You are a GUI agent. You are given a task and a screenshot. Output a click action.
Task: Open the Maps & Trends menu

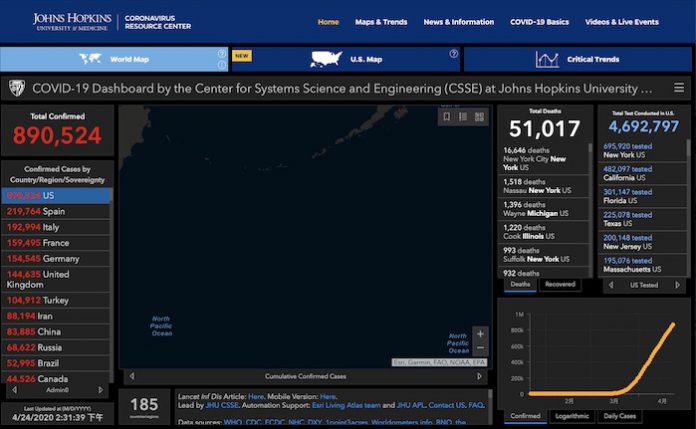tap(381, 22)
